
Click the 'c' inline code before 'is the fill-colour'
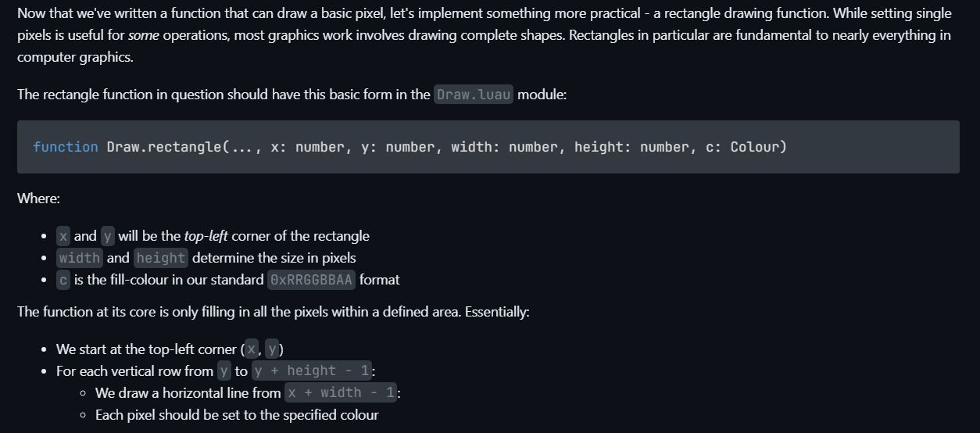(63, 280)
